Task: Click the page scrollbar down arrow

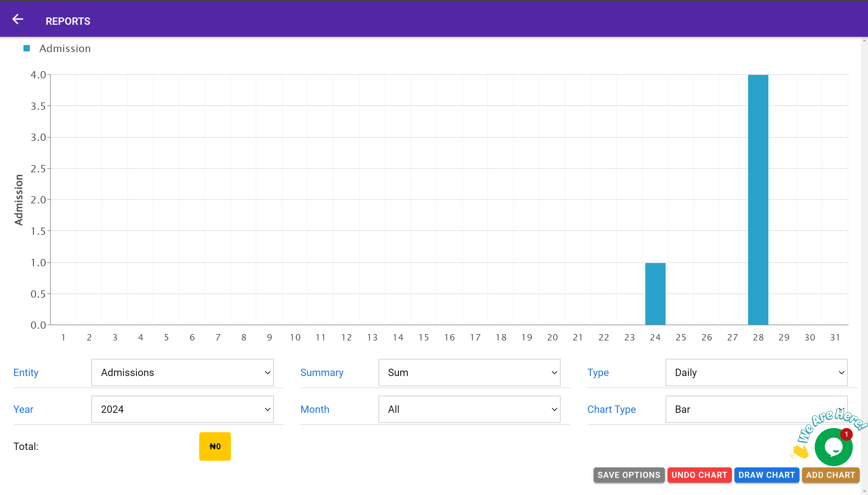Action: (x=864, y=492)
